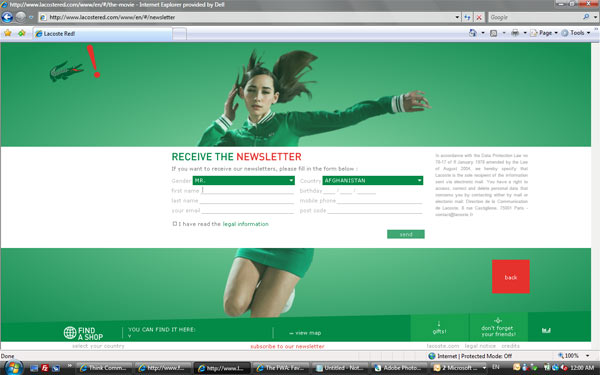Click the Lacoste crocodile logo
The height and width of the screenshot is (375, 600).
(66, 71)
